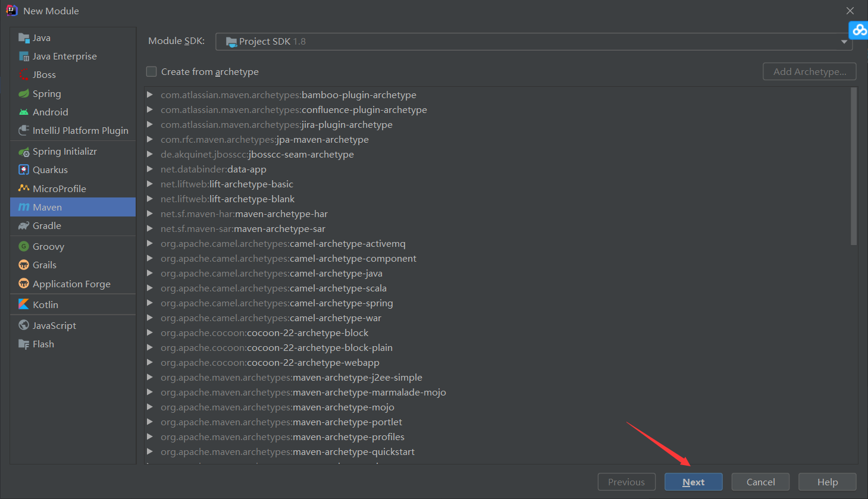This screenshot has width=868, height=499.
Task: Expand lift-archetype-basic entry
Action: 150,184
